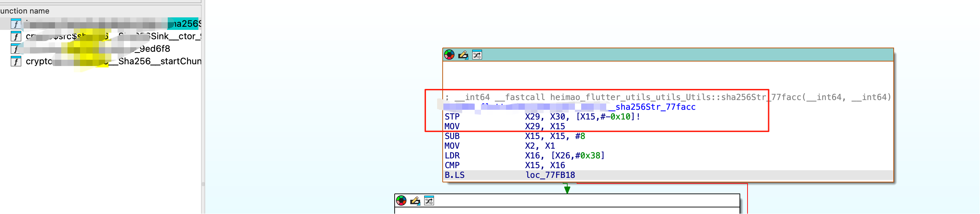Click the function icon of the highlighted a256S row
980x214 pixels.
pyautogui.click(x=16, y=24)
